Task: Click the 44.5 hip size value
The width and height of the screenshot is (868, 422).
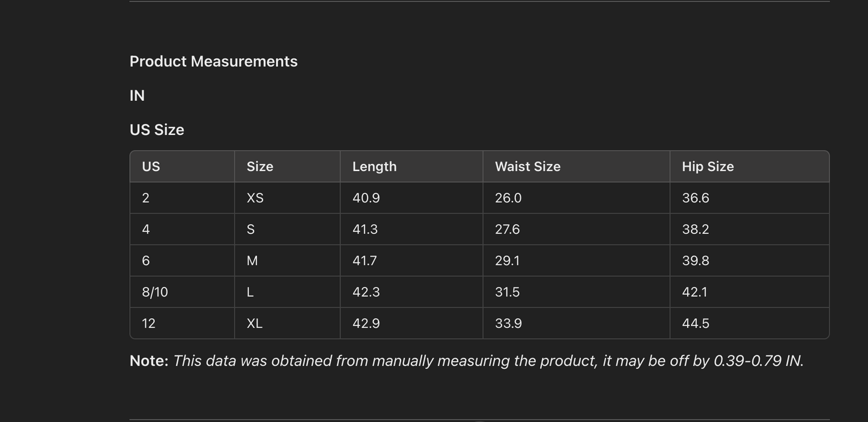Action: [x=696, y=324]
